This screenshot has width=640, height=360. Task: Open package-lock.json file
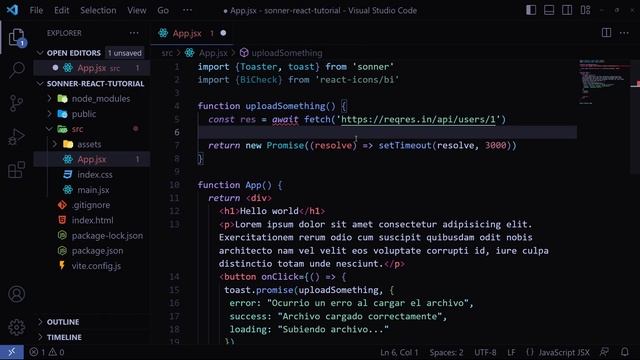[x=107, y=236]
